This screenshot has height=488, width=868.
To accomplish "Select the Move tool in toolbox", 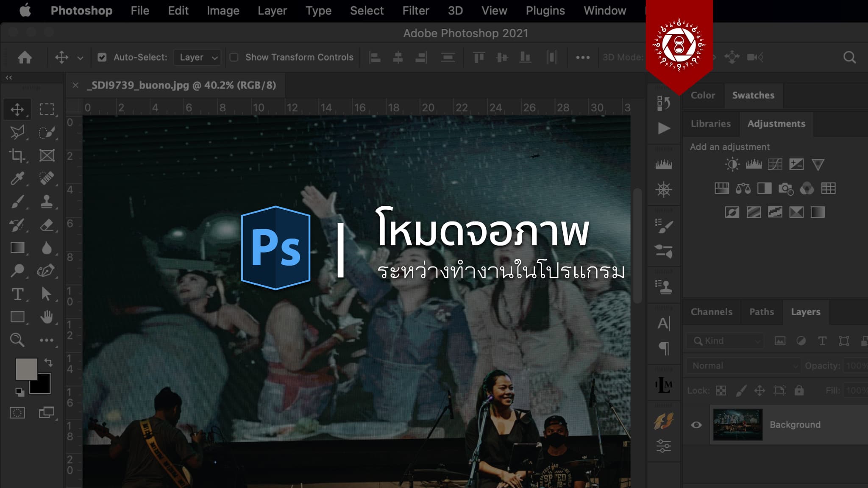I will (17, 109).
